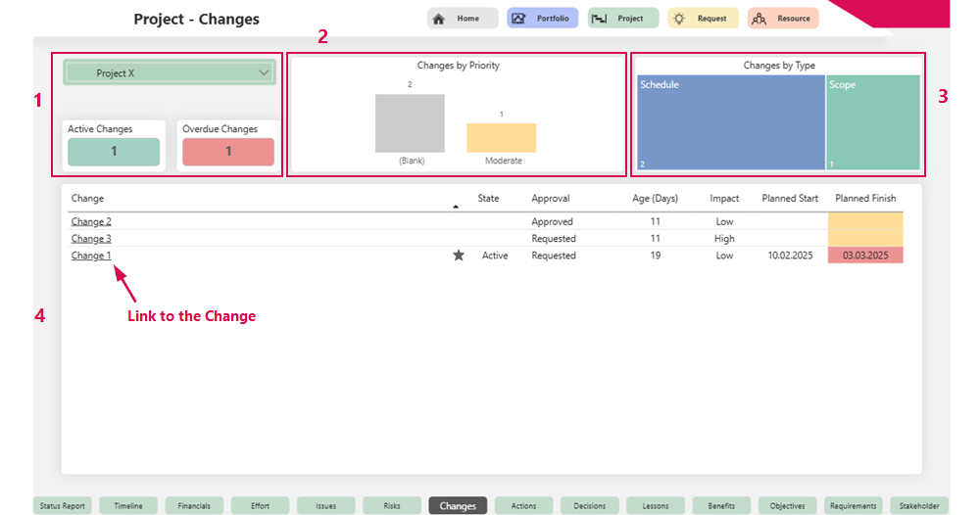Click the star icon beside Change 1
This screenshot has height=515, width=980.
pyautogui.click(x=459, y=256)
